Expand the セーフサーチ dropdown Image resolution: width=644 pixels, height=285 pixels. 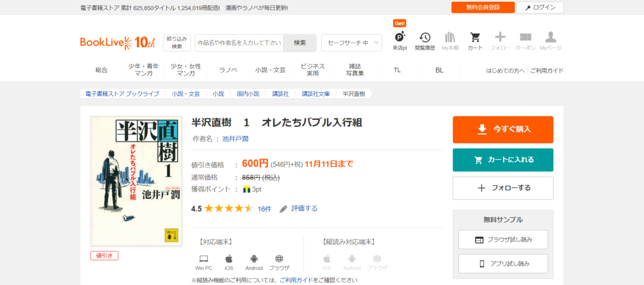[x=351, y=43]
